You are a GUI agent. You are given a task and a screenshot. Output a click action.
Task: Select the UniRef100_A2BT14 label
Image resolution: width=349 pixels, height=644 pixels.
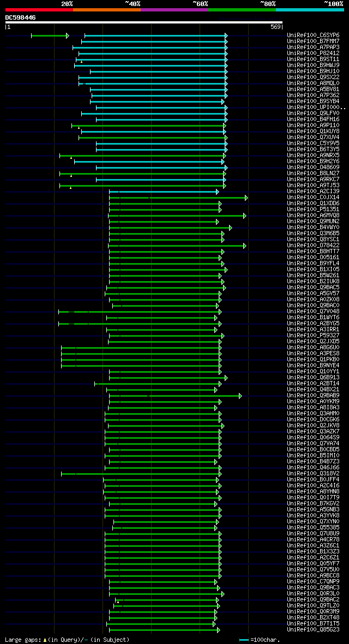pos(313,383)
